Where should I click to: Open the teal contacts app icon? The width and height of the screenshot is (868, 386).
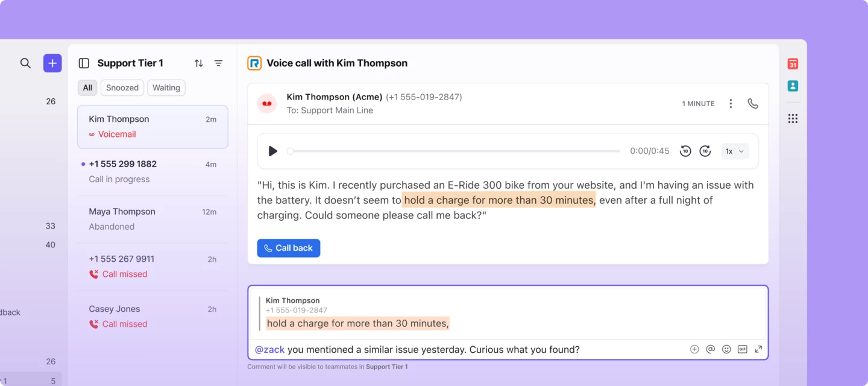tap(793, 86)
